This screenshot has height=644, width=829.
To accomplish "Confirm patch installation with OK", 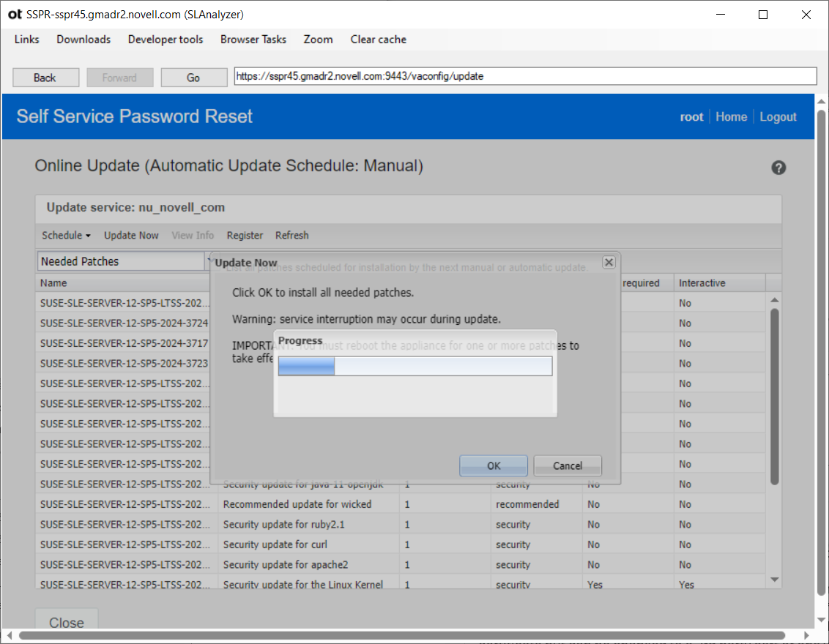I will coord(493,465).
